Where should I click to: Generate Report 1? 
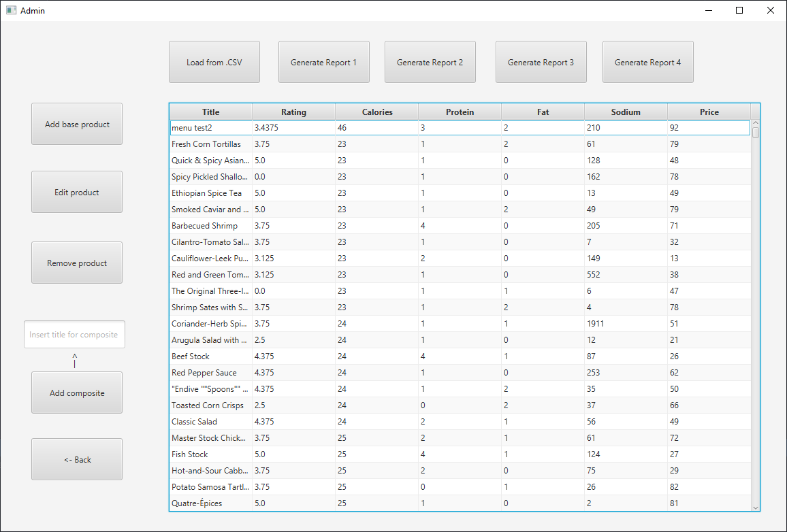[323, 61]
